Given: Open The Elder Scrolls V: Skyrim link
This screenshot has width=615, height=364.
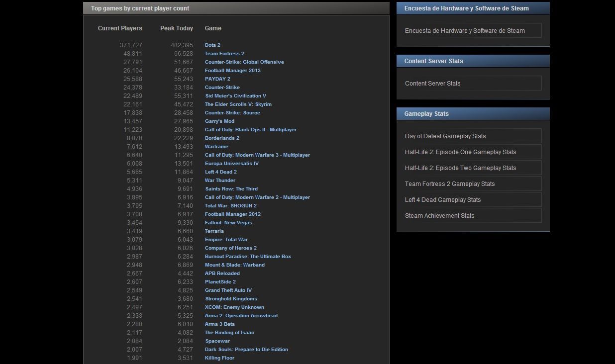Looking at the screenshot, I should pyautogui.click(x=238, y=104).
